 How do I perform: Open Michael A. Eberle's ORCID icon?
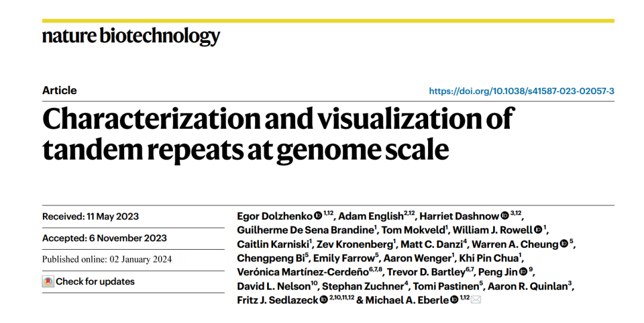coord(454,300)
